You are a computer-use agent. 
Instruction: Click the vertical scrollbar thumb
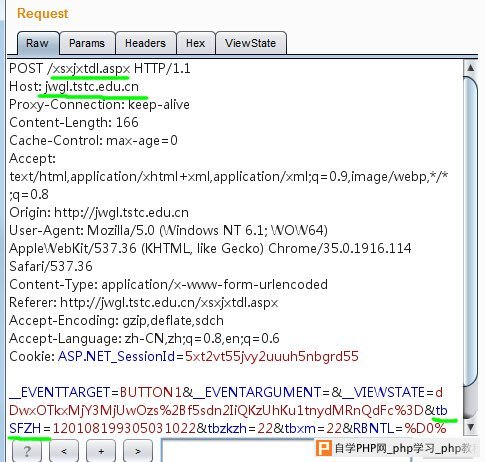click(471, 231)
